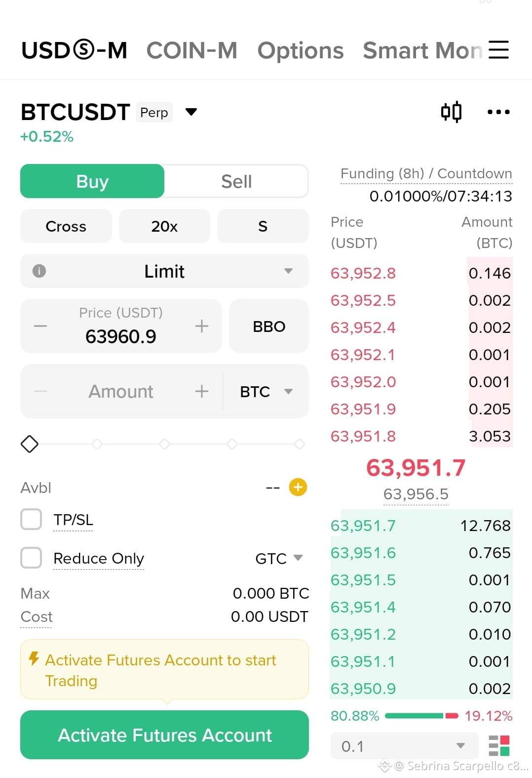
Task: Increase price with plus icon
Action: (201, 326)
